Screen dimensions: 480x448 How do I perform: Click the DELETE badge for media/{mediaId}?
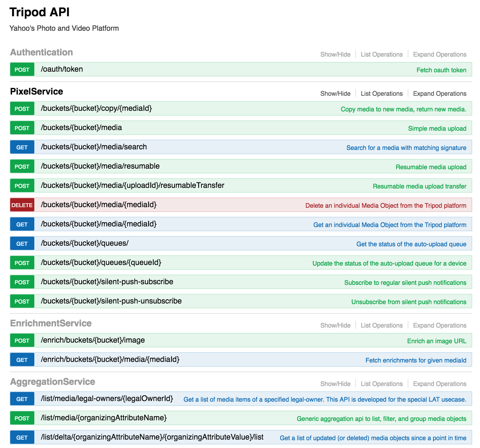tap(22, 205)
